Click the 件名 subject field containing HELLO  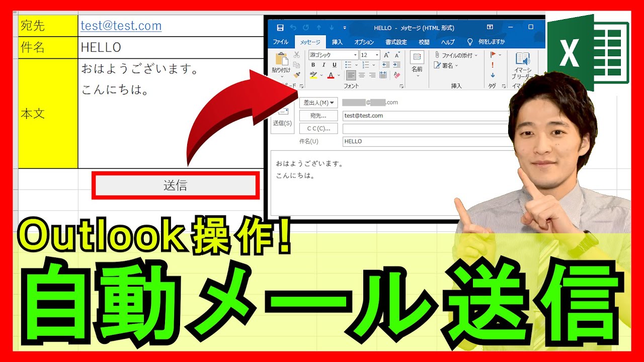pyautogui.click(x=428, y=142)
